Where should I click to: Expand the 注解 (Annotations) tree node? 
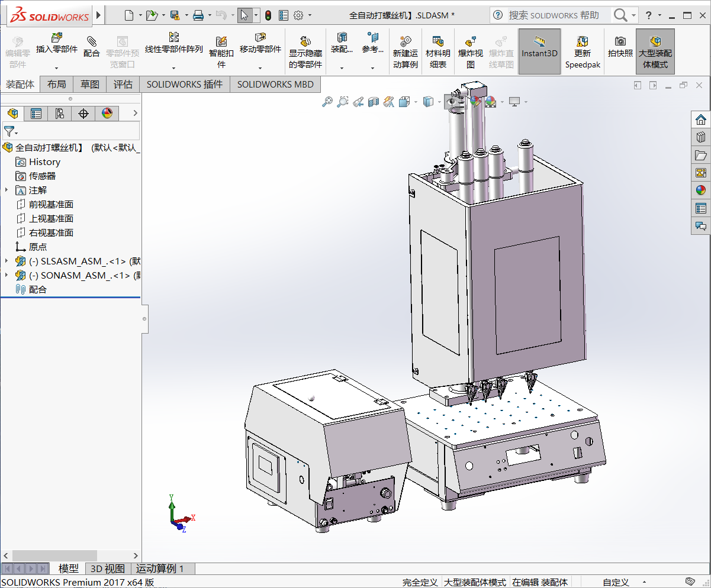[7, 190]
